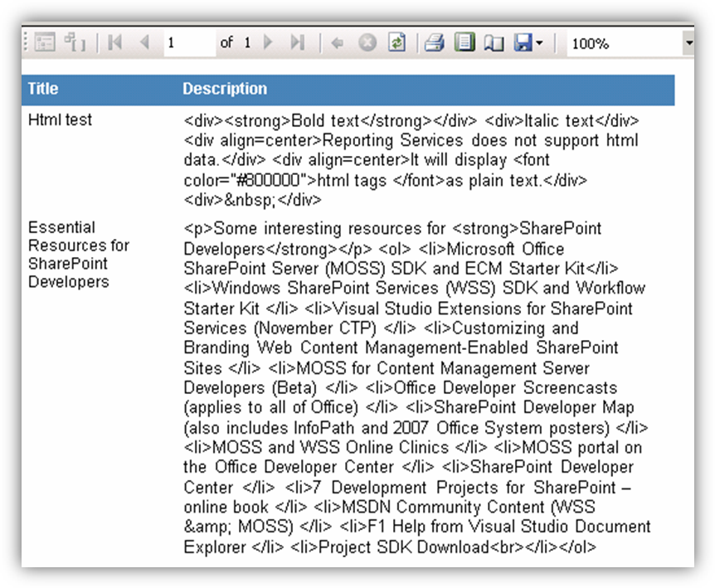Viewport: 715px width, 588px height.
Task: Stop report rendering
Action: pos(367,43)
